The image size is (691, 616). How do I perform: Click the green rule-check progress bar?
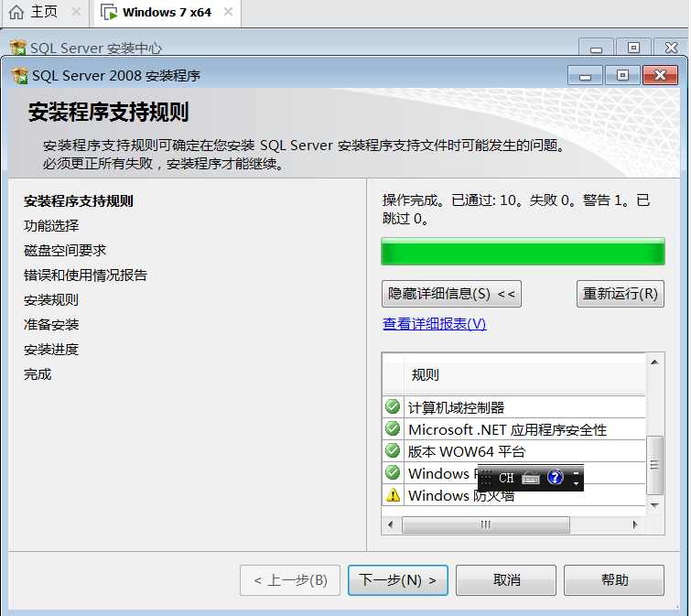click(x=523, y=252)
